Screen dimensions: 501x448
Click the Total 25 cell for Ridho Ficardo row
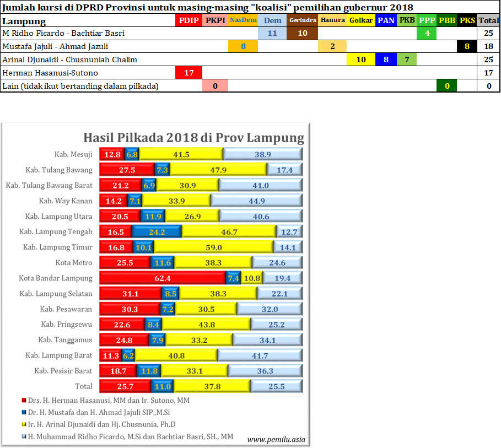tap(488, 33)
